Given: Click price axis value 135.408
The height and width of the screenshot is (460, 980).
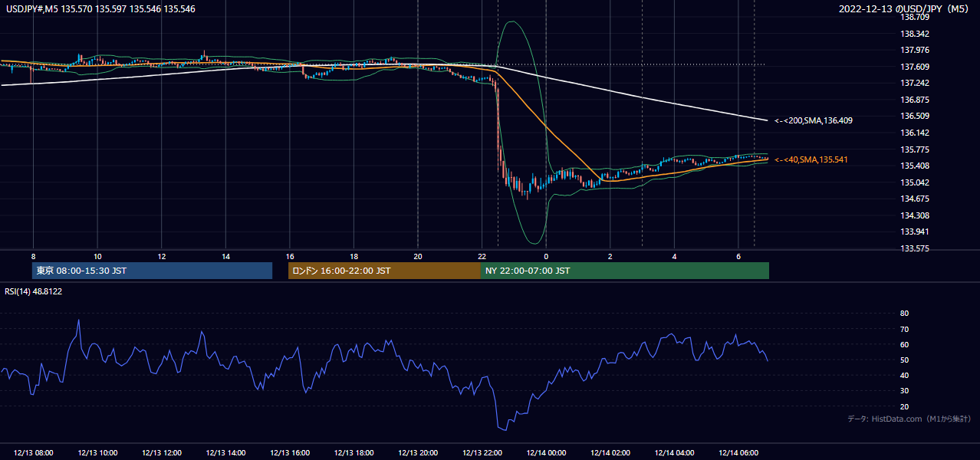Looking at the screenshot, I should (914, 166).
